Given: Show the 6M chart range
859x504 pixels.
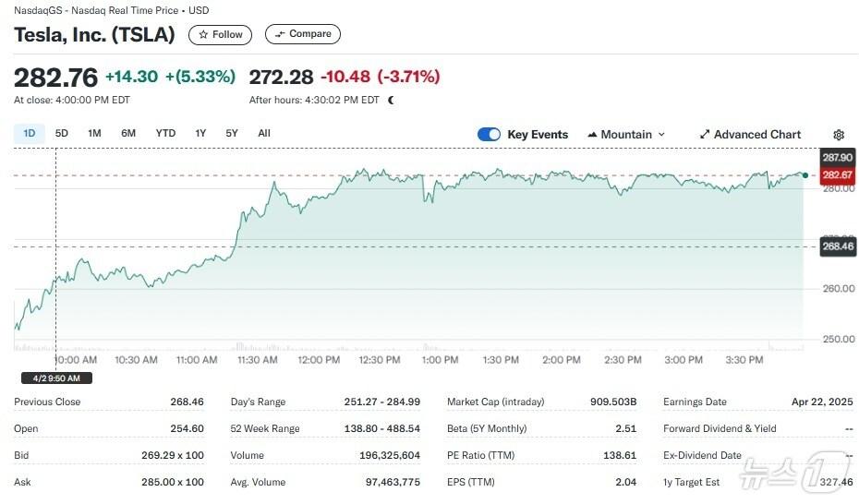Looking at the screenshot, I should pos(128,133).
